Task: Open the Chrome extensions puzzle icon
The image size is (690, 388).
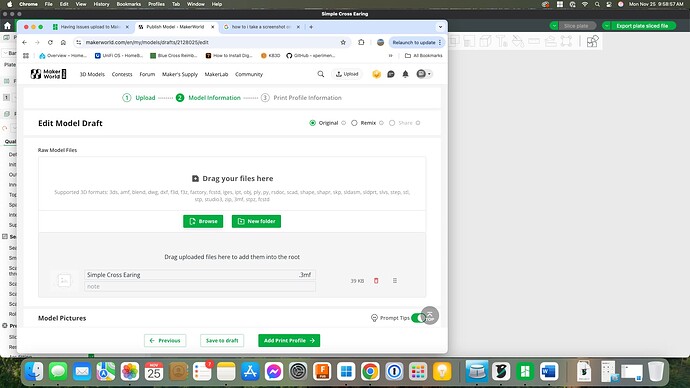Action: [x=361, y=42]
